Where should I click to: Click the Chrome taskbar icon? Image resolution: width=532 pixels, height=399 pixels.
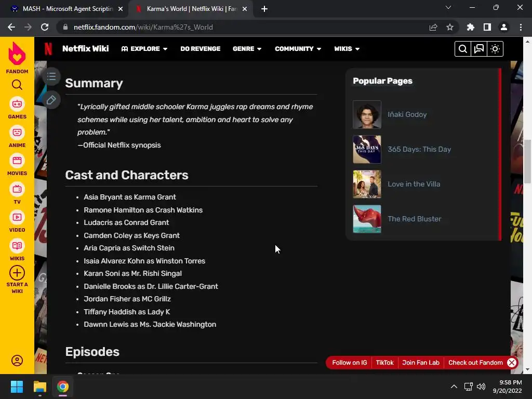63,387
